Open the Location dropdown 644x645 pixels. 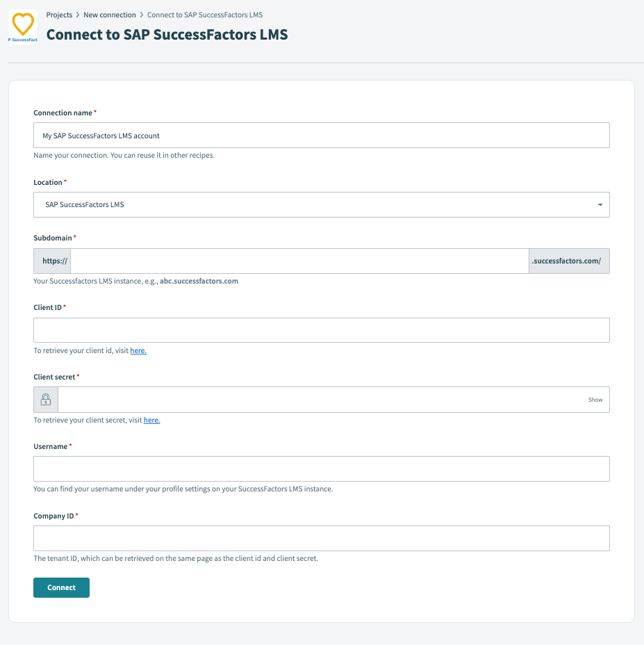(x=321, y=204)
